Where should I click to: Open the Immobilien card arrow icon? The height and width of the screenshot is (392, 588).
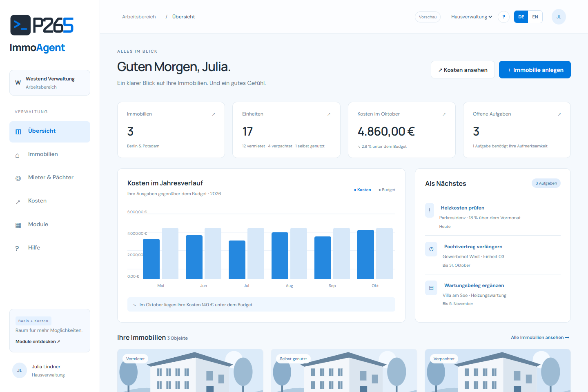214,114
